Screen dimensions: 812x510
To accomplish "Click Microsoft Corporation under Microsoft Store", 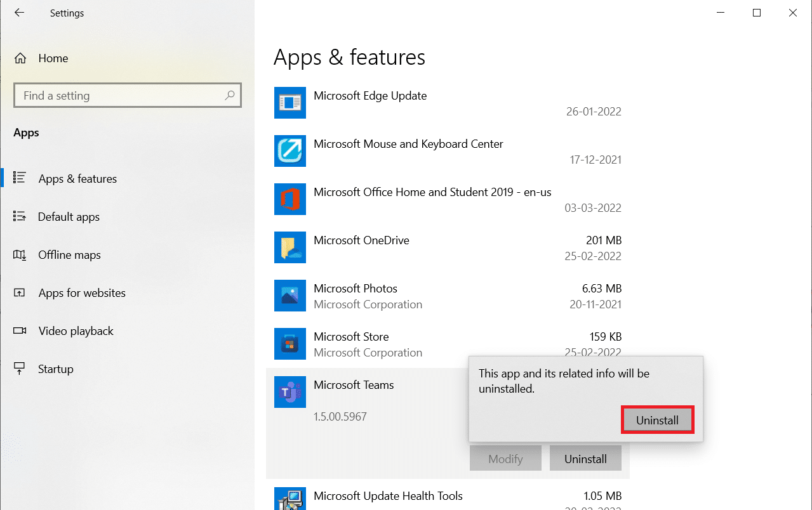I will pyautogui.click(x=368, y=353).
